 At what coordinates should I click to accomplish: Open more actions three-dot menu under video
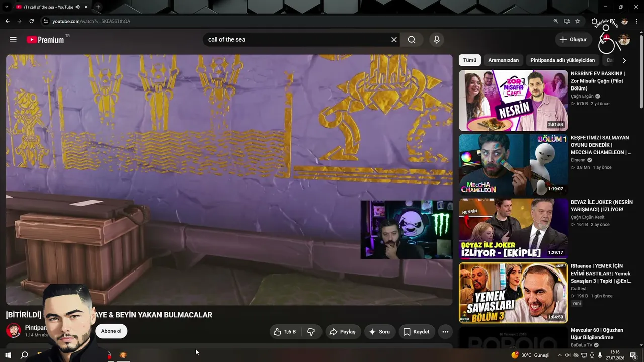pos(445,332)
